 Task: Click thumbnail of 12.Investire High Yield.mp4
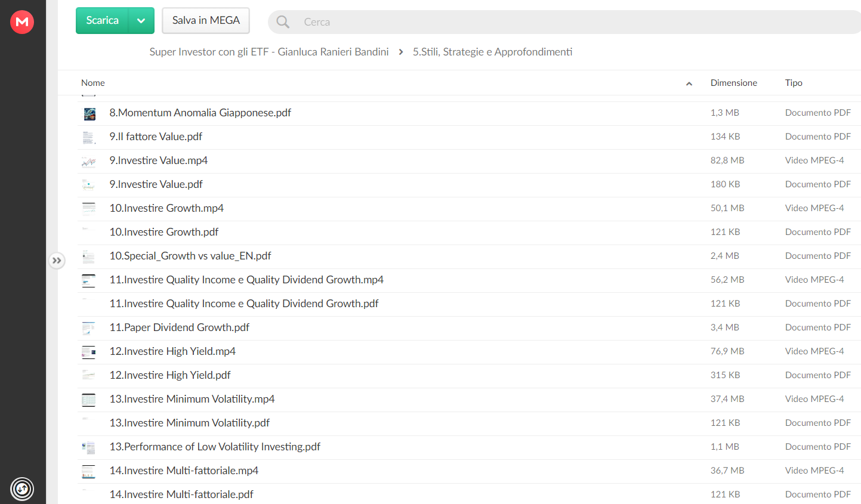[89, 352]
